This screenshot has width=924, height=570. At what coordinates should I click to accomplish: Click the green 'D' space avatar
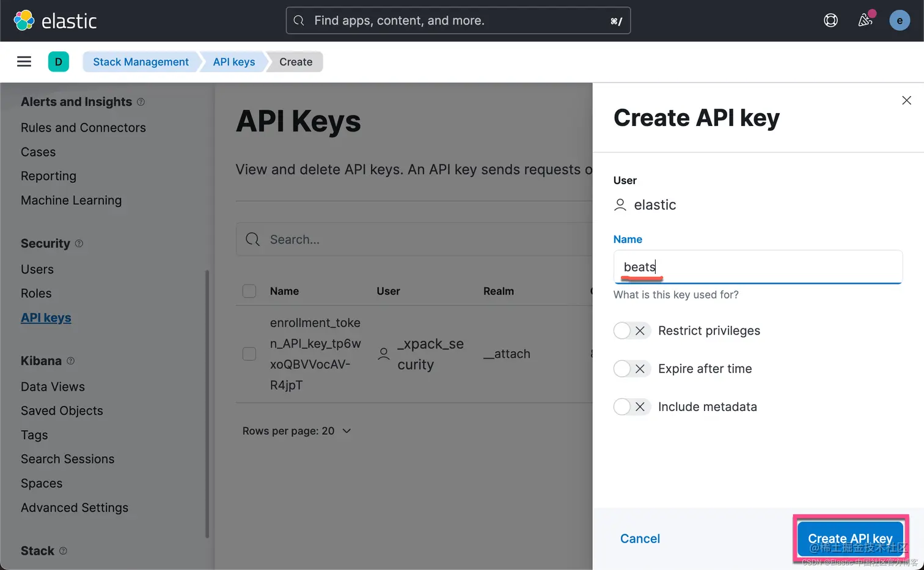tap(59, 62)
